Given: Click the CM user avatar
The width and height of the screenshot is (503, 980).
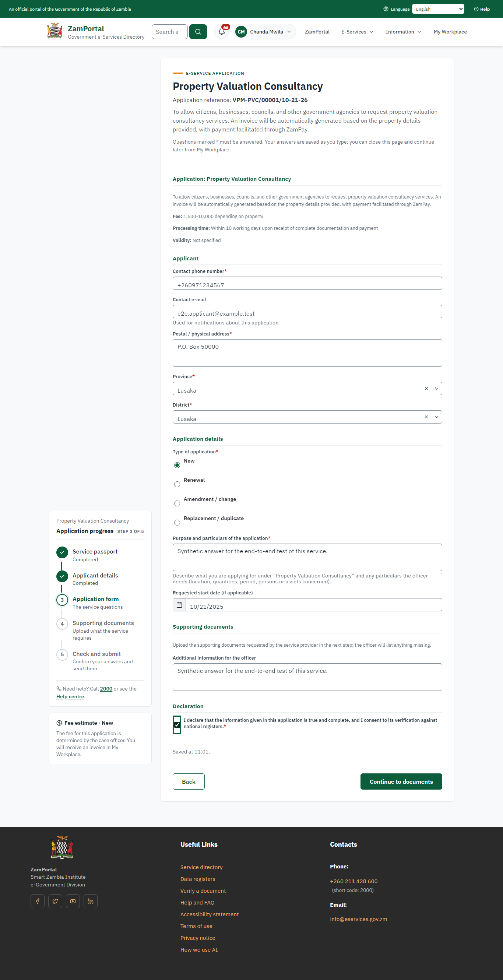Looking at the screenshot, I should click(241, 32).
